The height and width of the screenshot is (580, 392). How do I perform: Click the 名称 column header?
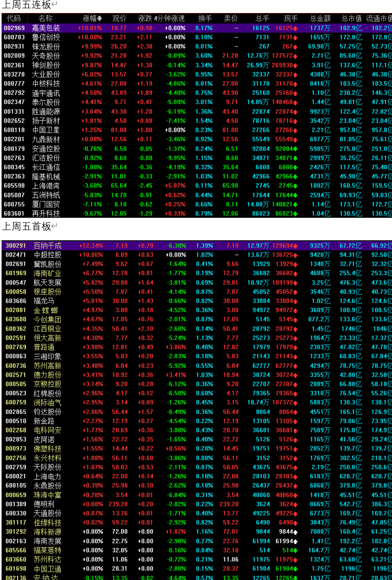(46, 19)
